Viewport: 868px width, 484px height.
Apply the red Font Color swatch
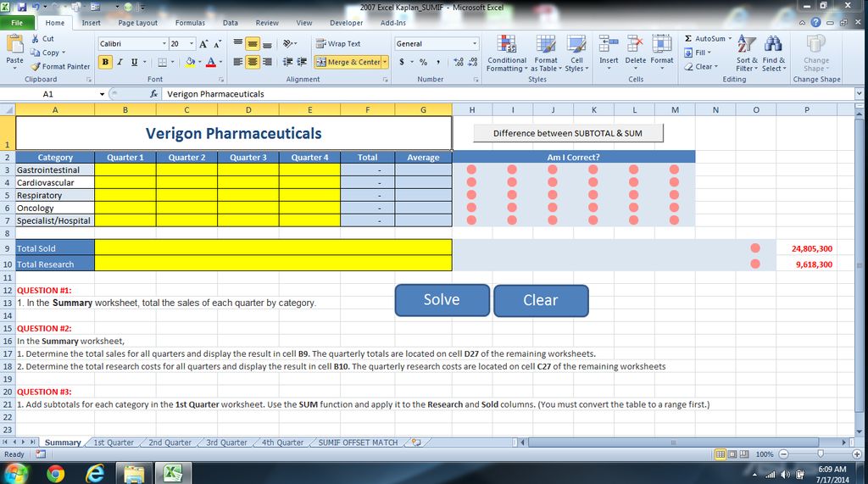211,62
